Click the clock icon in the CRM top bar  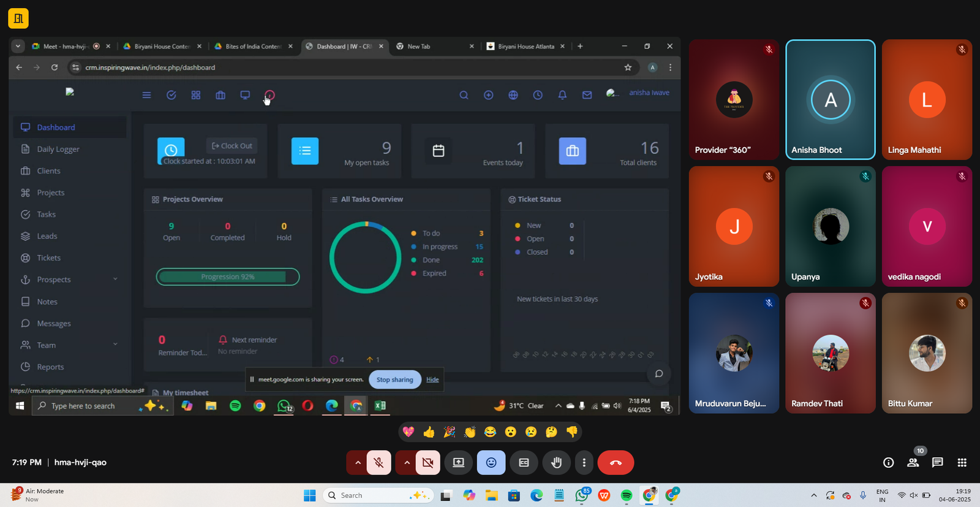pos(538,95)
